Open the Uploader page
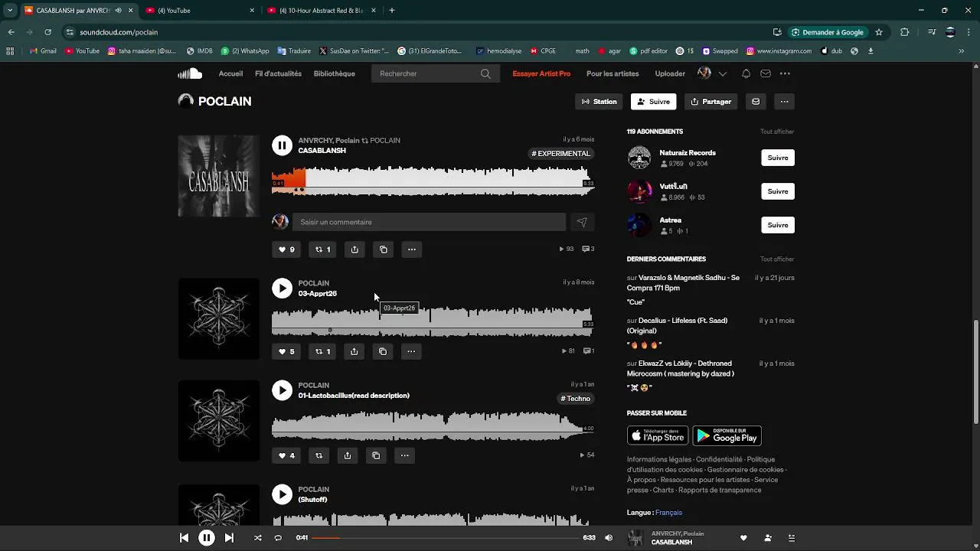 tap(670, 73)
